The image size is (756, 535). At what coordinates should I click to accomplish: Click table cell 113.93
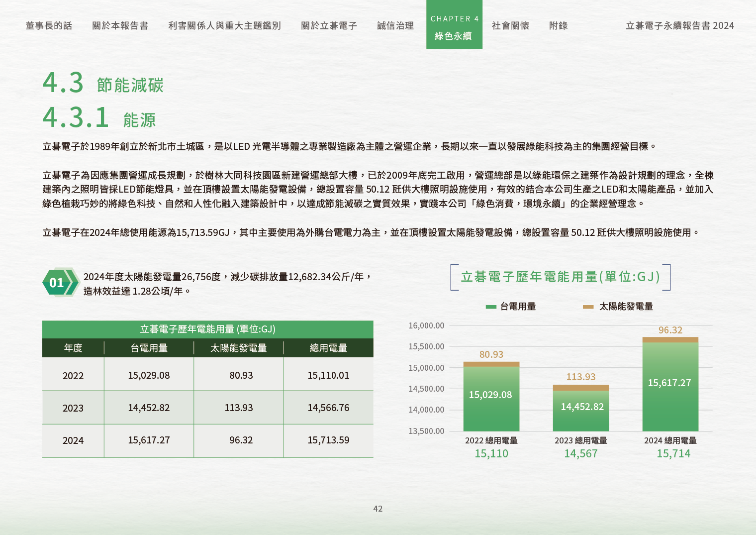[x=239, y=408]
